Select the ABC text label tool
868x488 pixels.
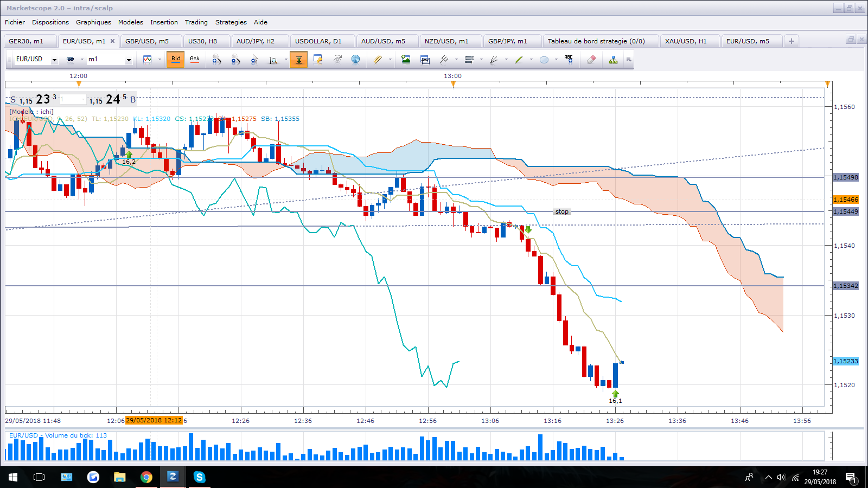coord(569,59)
